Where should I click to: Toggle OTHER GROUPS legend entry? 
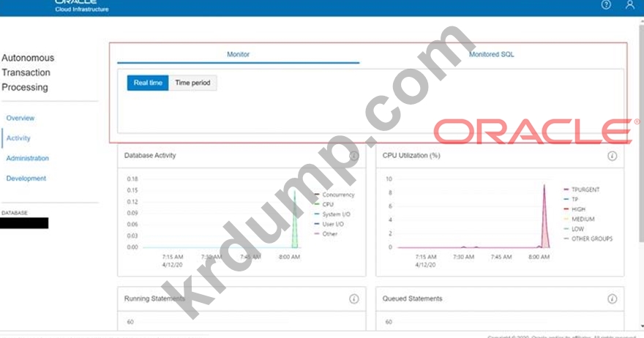588,239
